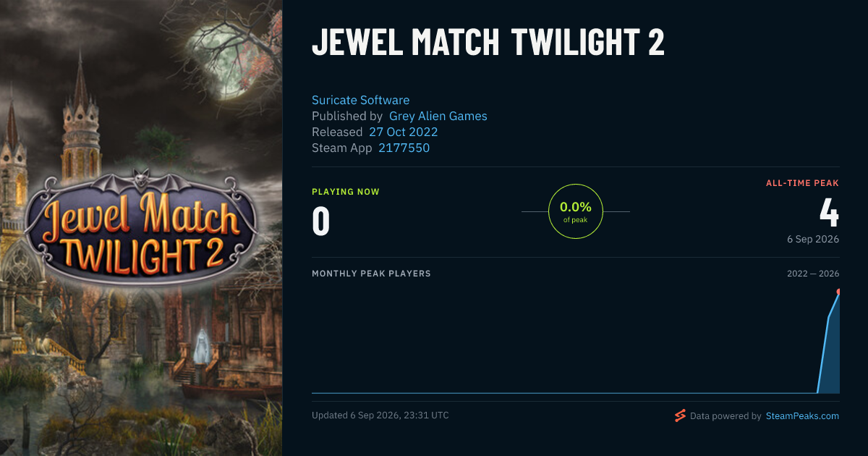This screenshot has width=868, height=456.
Task: Click the ghost figure in the artwork
Action: pos(200,346)
